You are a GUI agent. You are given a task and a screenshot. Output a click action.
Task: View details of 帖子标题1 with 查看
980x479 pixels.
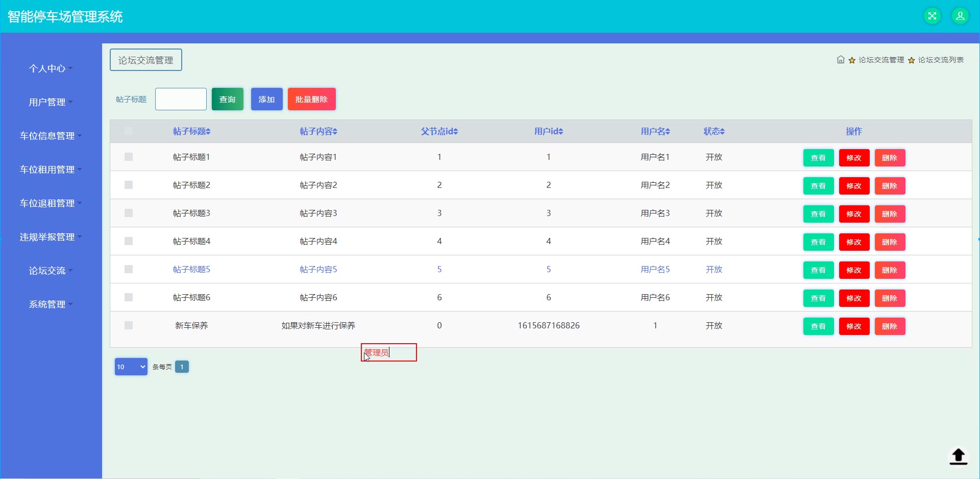pos(819,158)
